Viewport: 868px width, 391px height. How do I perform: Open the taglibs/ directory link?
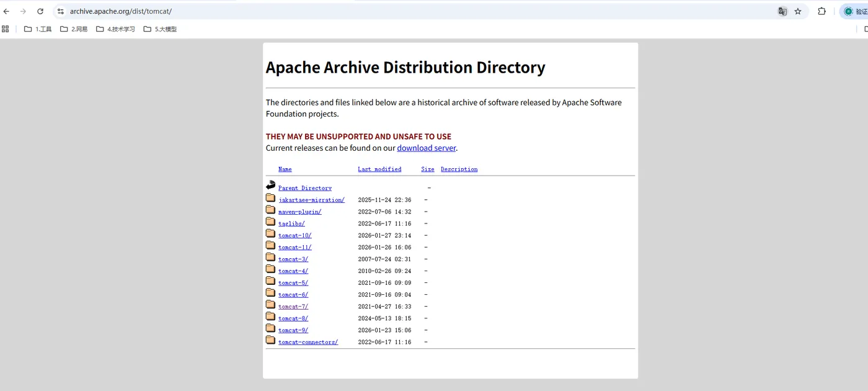[291, 223]
